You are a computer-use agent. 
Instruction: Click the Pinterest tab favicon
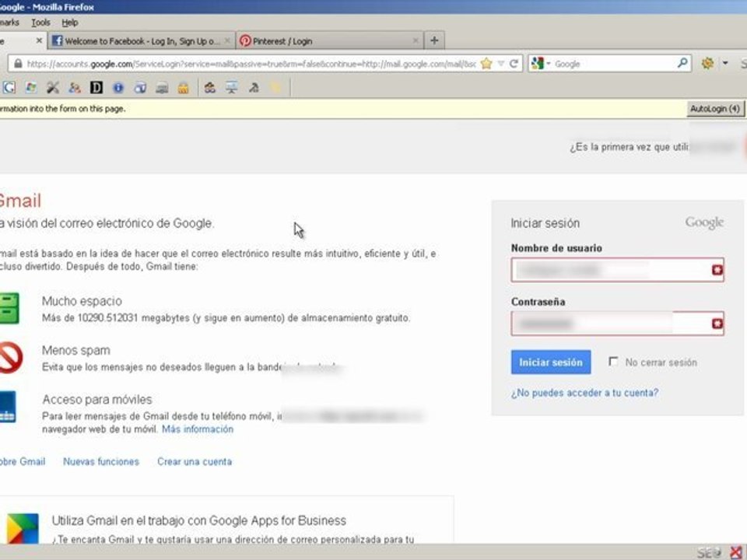pyautogui.click(x=245, y=41)
